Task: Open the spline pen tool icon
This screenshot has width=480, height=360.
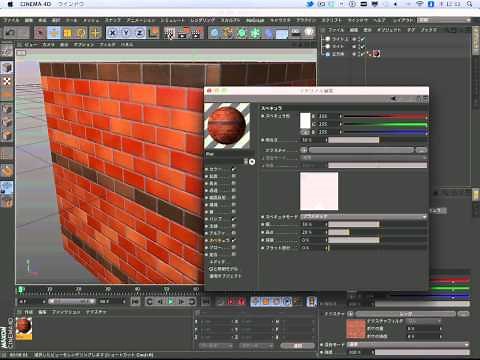Action: coord(228,33)
